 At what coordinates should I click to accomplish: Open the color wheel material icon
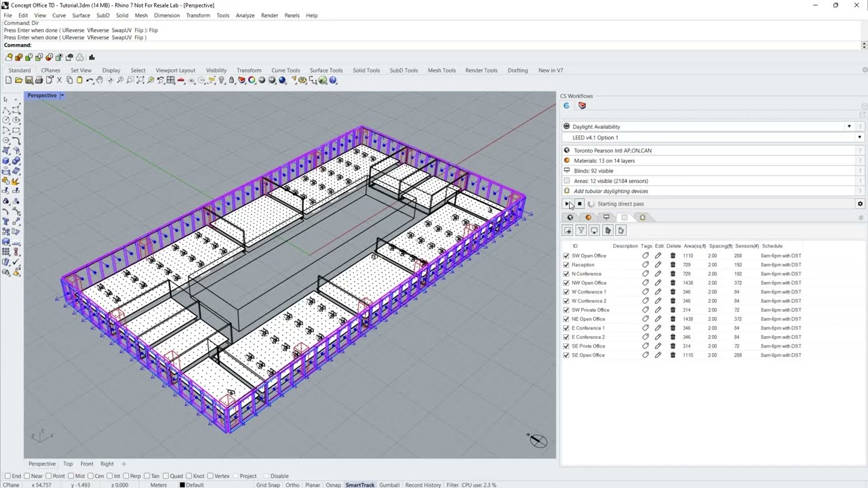(x=252, y=80)
